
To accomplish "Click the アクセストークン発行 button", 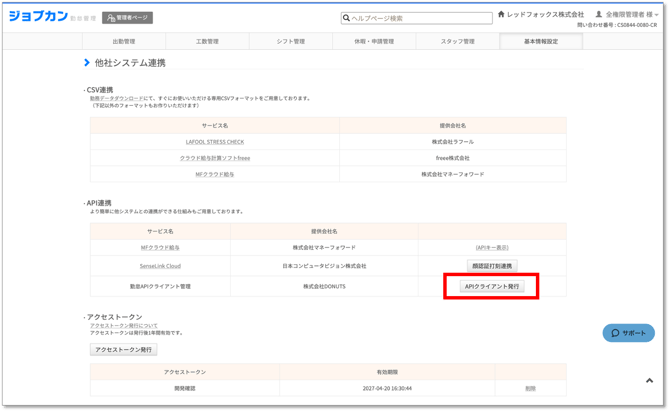I will coord(124,350).
